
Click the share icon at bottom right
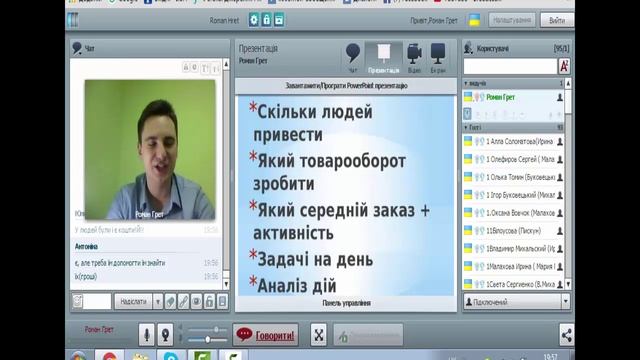point(567,335)
